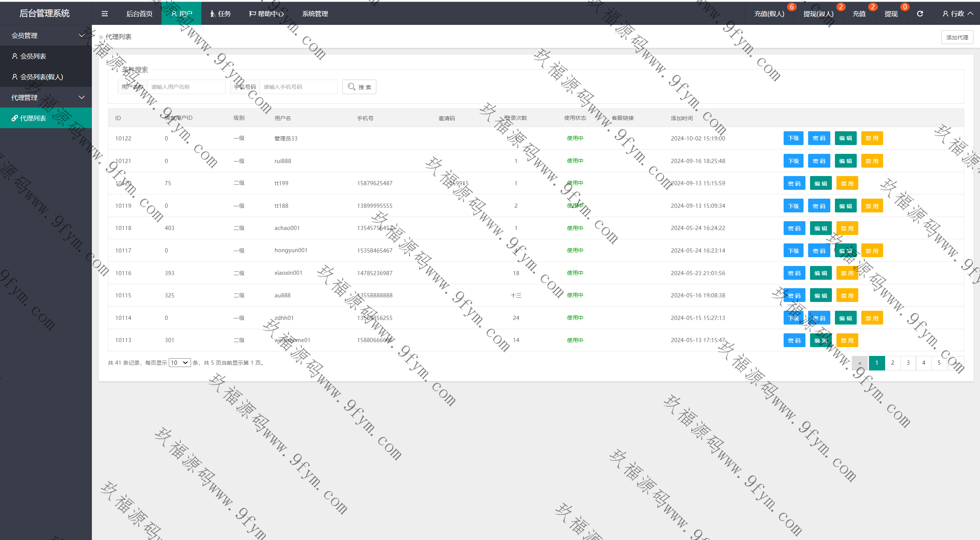Click the 添加代理 button
Viewport: 980px width, 540px height.
coord(957,37)
